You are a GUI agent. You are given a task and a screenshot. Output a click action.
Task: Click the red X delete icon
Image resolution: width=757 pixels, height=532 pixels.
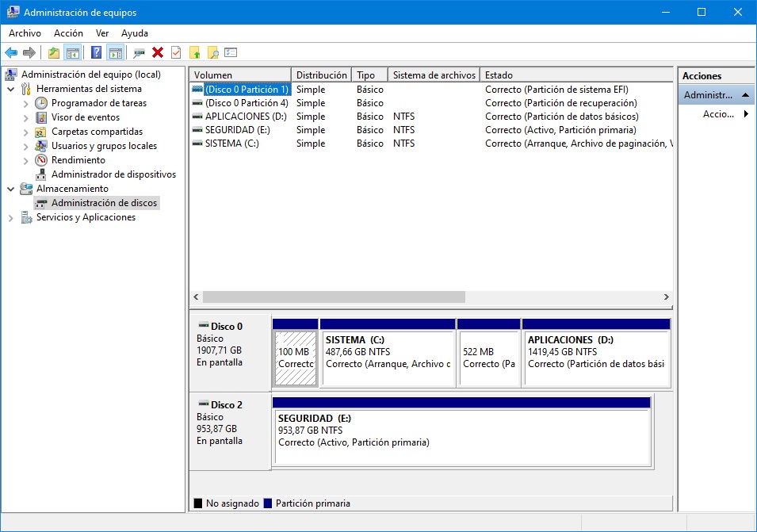coord(158,52)
